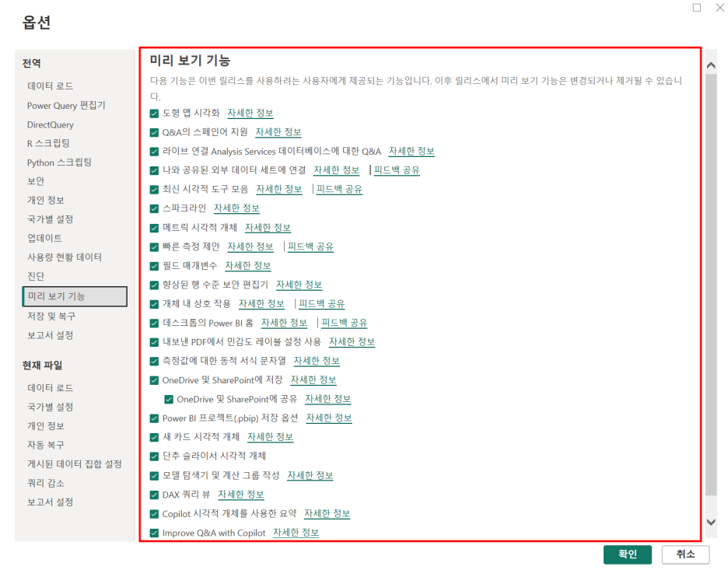This screenshot has height=577, width=728.
Task: Click 피드백 공유 for 데스크톱의 Power BI 홈
Action: [344, 323]
